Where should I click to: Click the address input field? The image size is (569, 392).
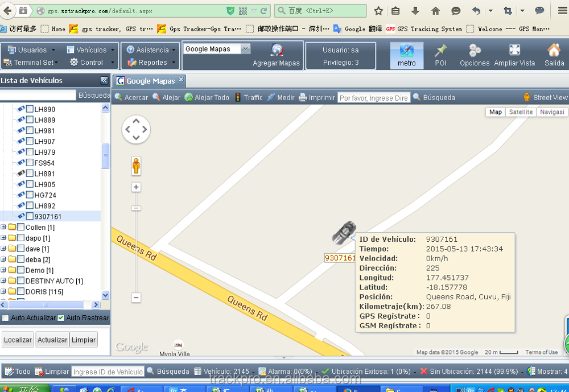coord(374,98)
